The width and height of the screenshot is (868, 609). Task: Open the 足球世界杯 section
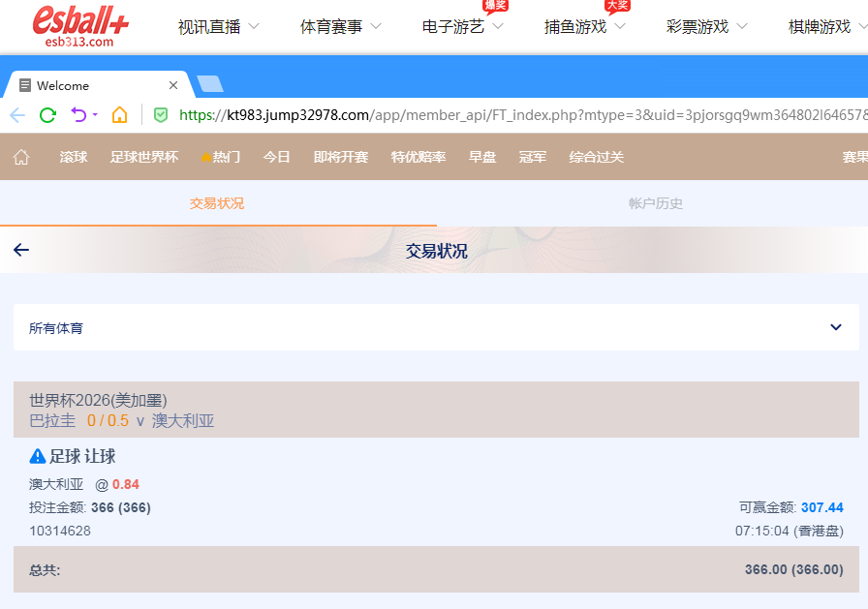point(144,157)
